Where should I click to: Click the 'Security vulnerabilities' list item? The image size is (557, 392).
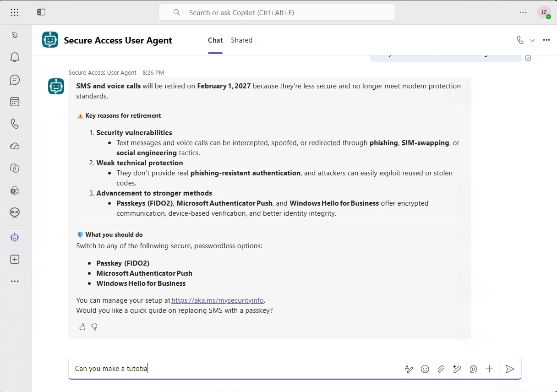pyautogui.click(x=134, y=133)
